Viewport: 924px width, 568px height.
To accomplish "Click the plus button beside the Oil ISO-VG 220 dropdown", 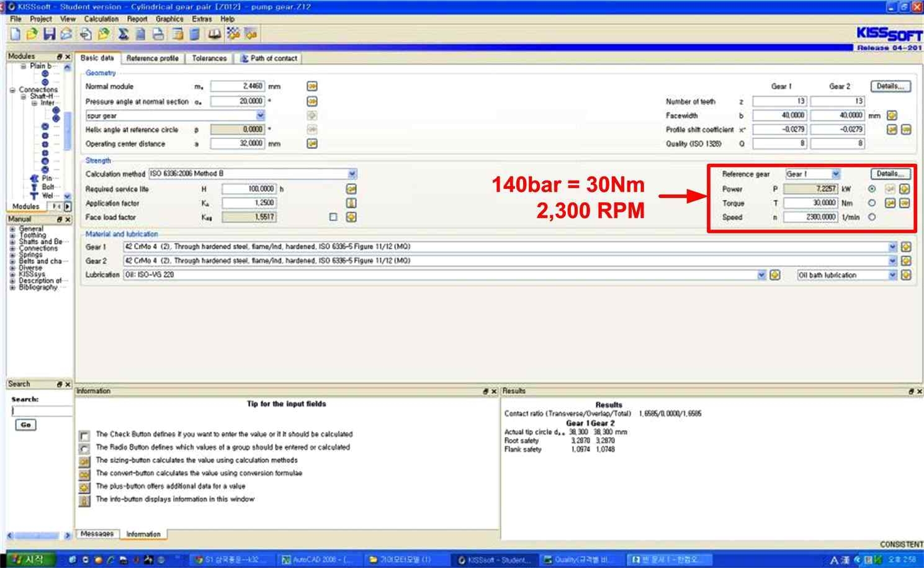I will [x=774, y=274].
